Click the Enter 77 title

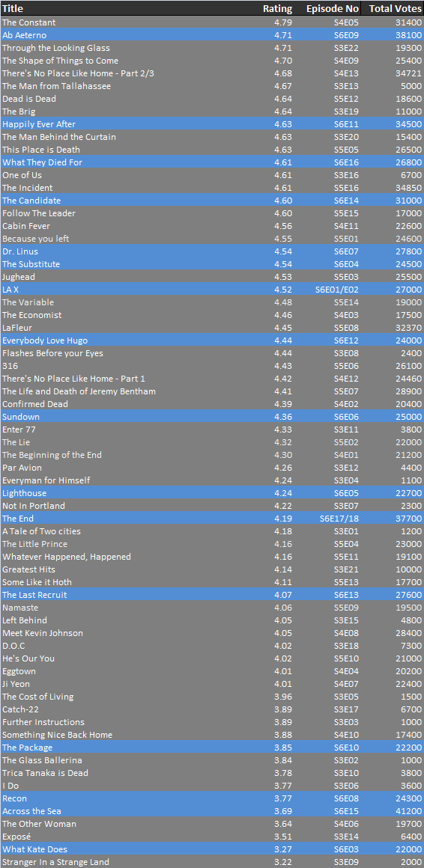(19, 430)
